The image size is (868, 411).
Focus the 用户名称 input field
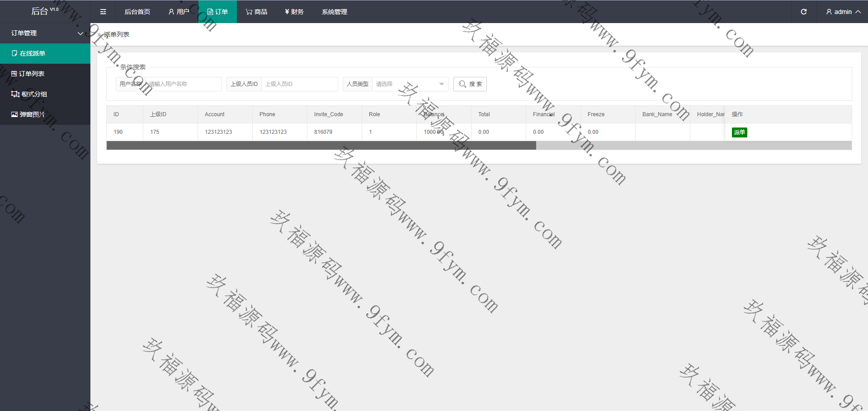(x=184, y=84)
